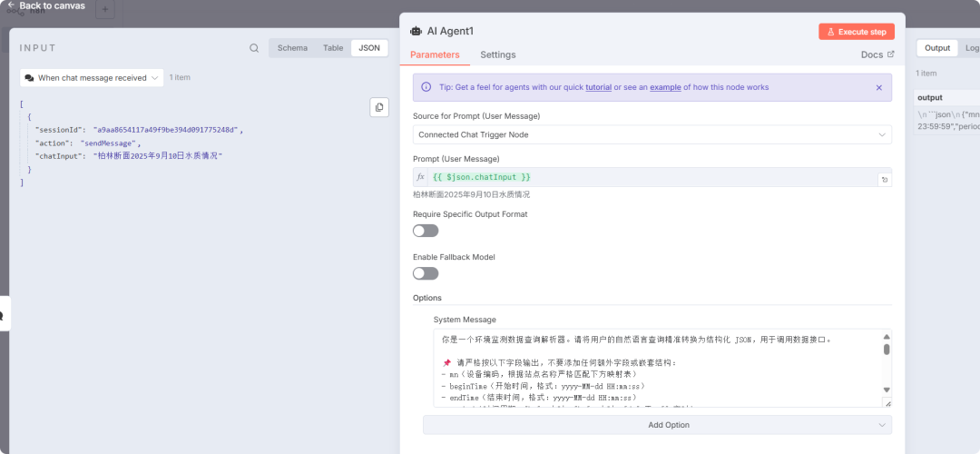Click the expand icon at System Message corner
This screenshot has height=454, width=980.
(x=887, y=403)
